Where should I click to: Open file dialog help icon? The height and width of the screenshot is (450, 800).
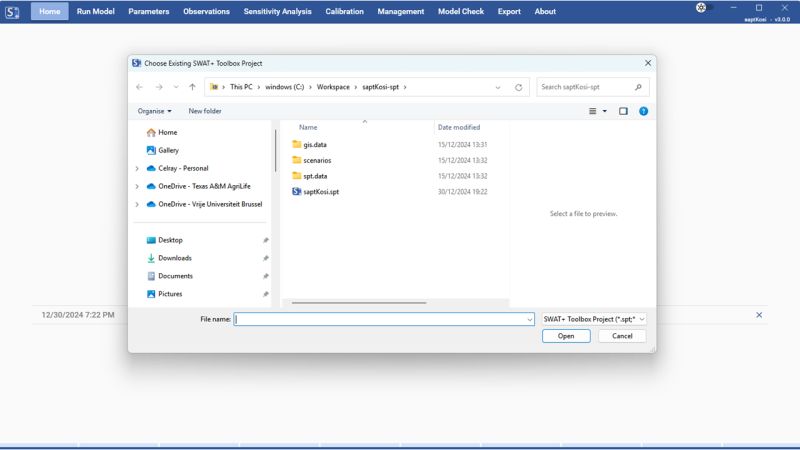pyautogui.click(x=643, y=111)
